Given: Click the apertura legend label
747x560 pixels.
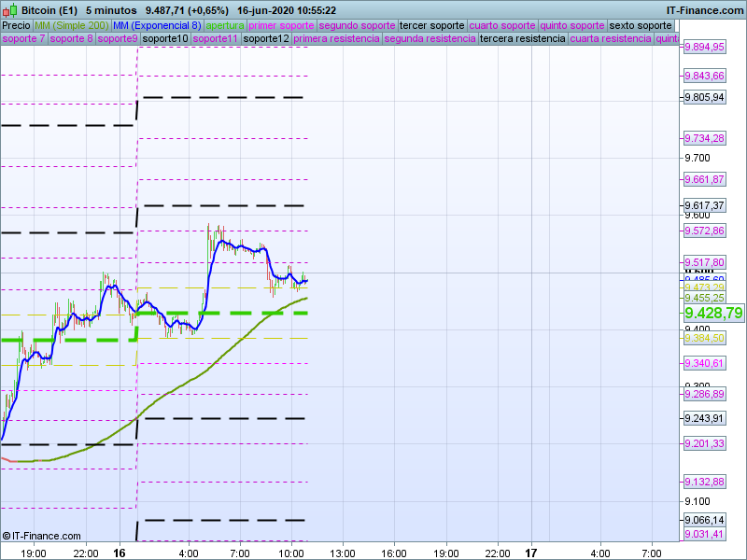Looking at the screenshot, I should 225,25.
